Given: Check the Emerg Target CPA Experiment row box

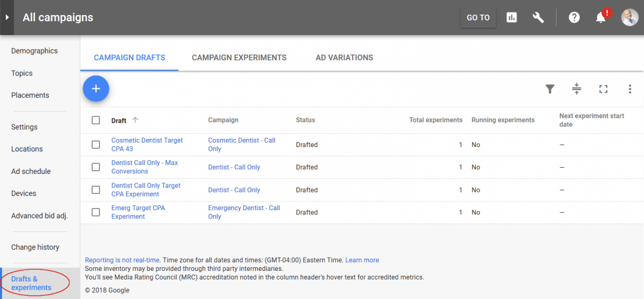Looking at the screenshot, I should 96,212.
